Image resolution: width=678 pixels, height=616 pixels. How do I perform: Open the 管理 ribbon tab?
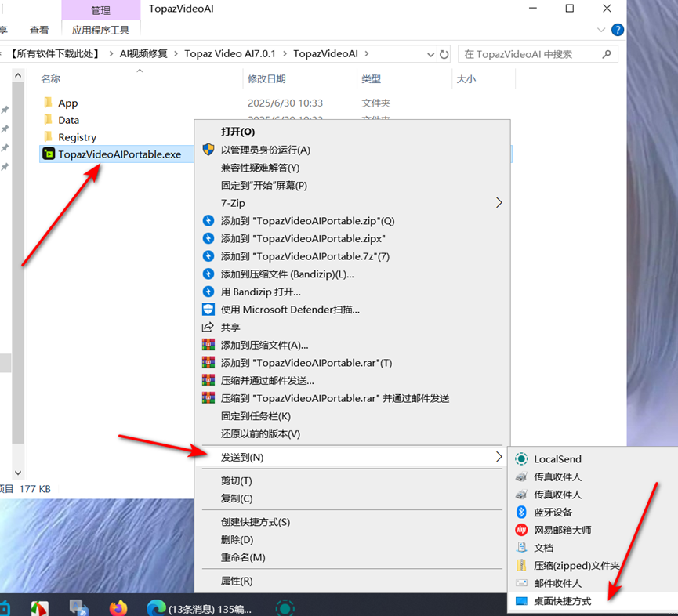click(101, 10)
